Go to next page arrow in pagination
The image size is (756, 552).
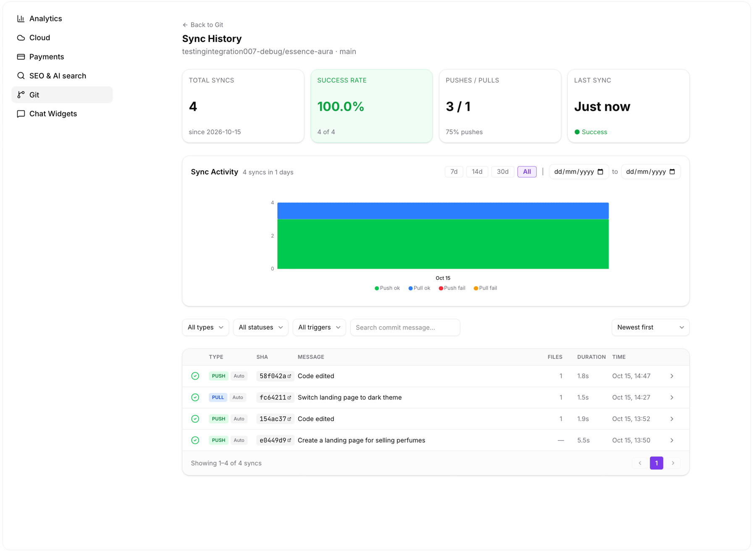(673, 463)
